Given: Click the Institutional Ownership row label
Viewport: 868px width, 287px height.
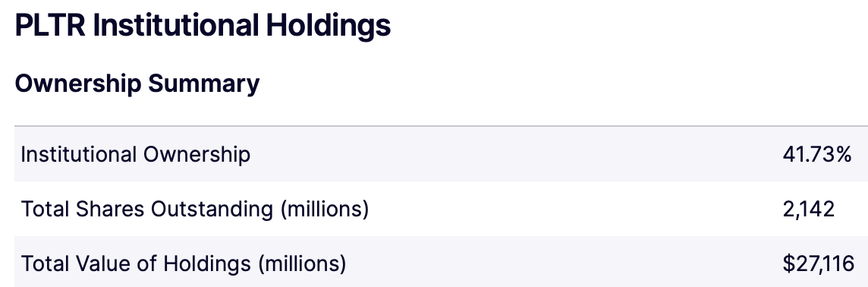Looking at the screenshot, I should click(x=136, y=154).
